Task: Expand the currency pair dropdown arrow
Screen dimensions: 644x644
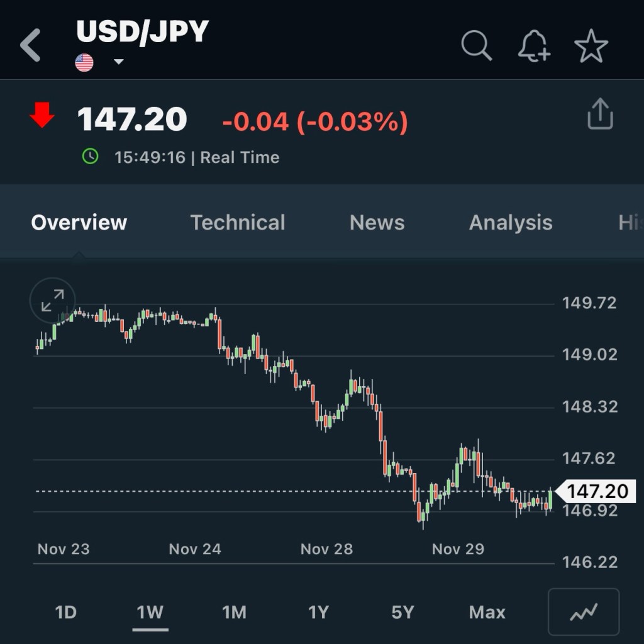Action: (x=118, y=62)
